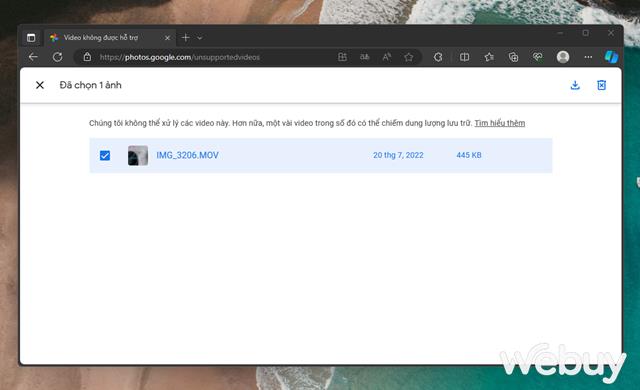Add this page to favorites with the star
The width and height of the screenshot is (640, 390).
(x=409, y=57)
